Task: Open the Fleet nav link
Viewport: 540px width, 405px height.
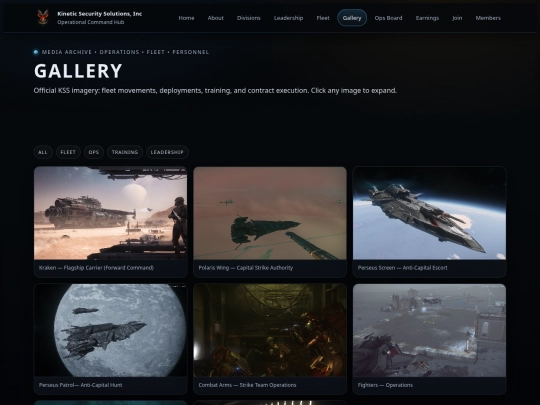Action: coord(323,18)
